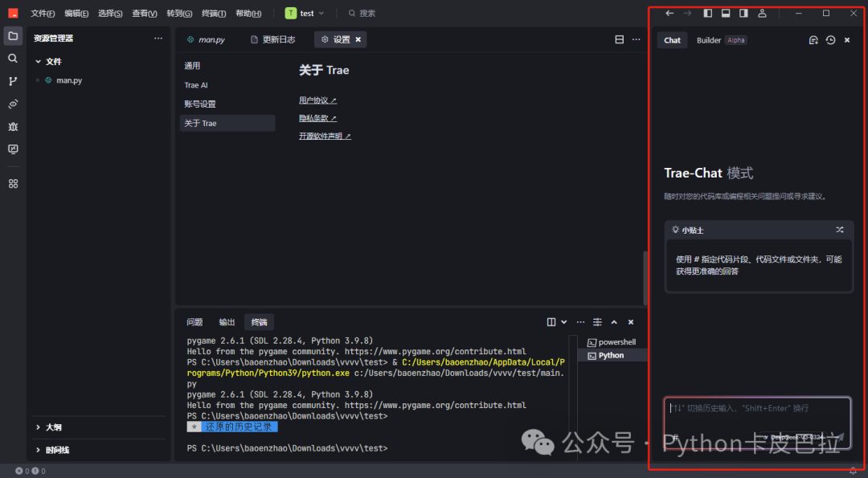This screenshot has width=868, height=478.
Task: Click the 搜索 search box in title bar
Action: point(362,14)
